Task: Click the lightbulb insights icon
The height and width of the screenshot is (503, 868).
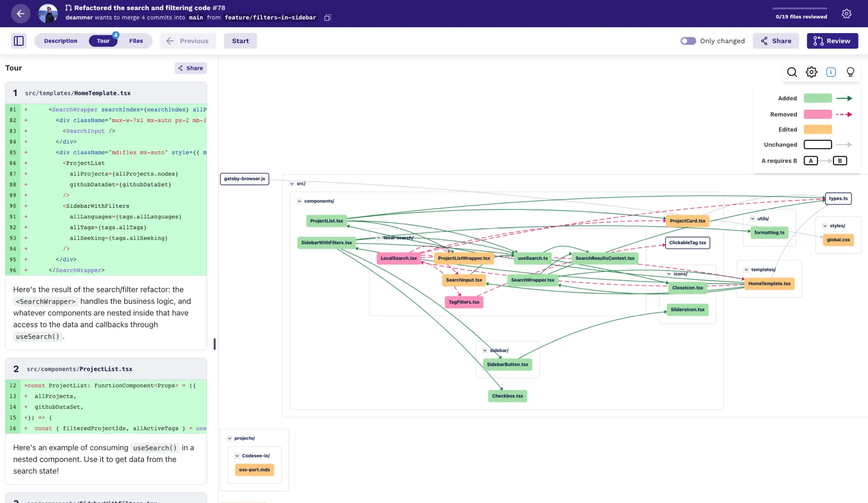Action: [850, 72]
